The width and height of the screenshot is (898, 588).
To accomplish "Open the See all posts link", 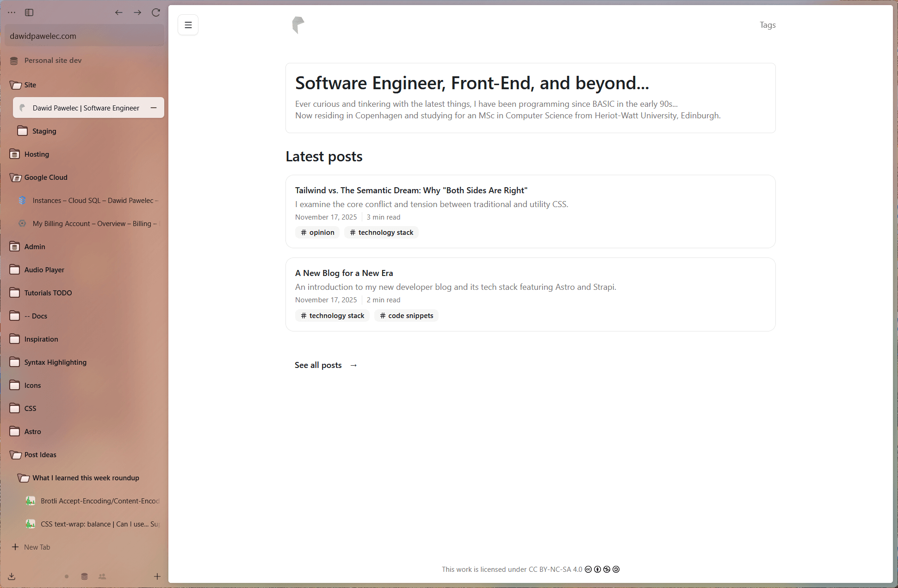I will pyautogui.click(x=318, y=365).
